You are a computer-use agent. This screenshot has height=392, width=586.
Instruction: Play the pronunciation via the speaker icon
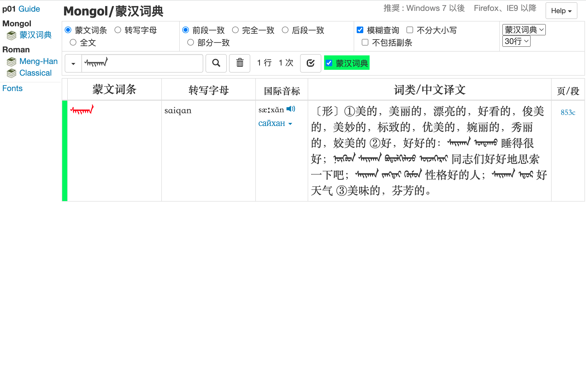(291, 109)
